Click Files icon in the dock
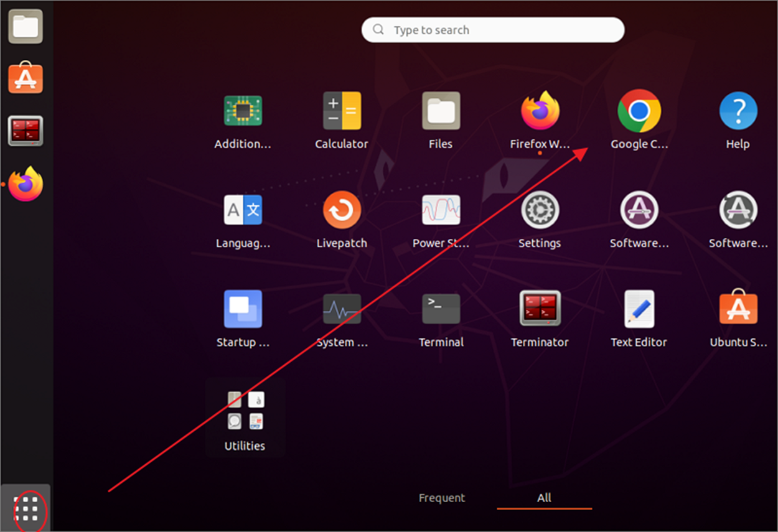This screenshot has width=778, height=532. (x=26, y=27)
